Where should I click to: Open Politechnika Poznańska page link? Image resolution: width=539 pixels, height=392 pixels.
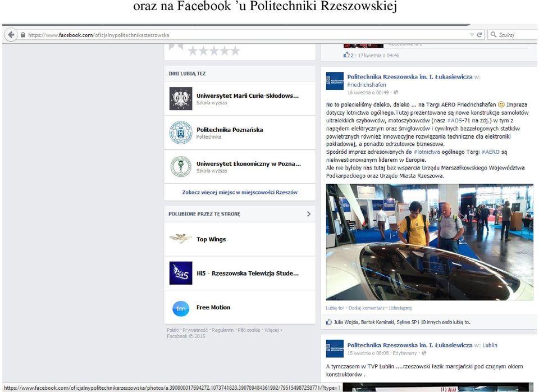point(230,130)
